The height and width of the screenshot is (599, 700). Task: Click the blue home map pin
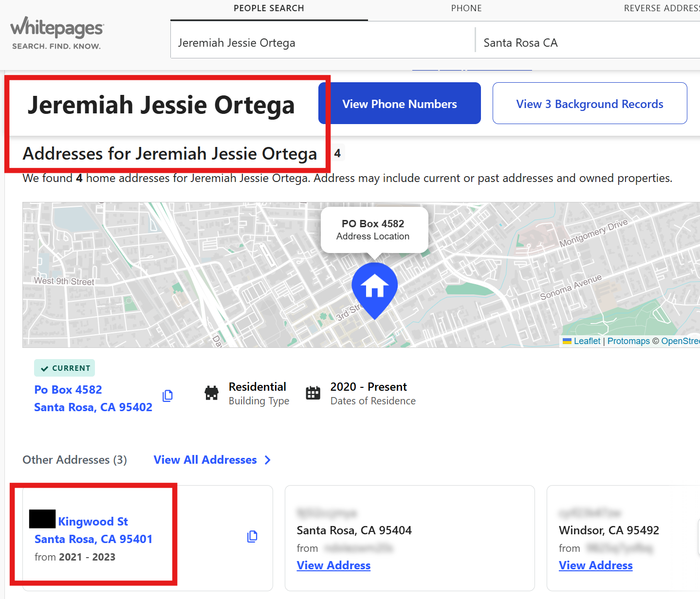click(x=374, y=290)
